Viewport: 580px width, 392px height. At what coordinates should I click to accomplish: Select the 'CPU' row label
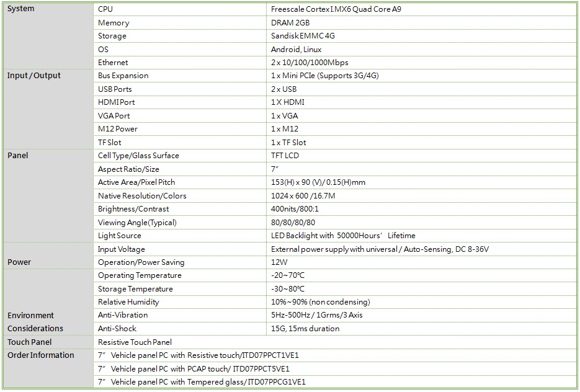click(x=105, y=9)
